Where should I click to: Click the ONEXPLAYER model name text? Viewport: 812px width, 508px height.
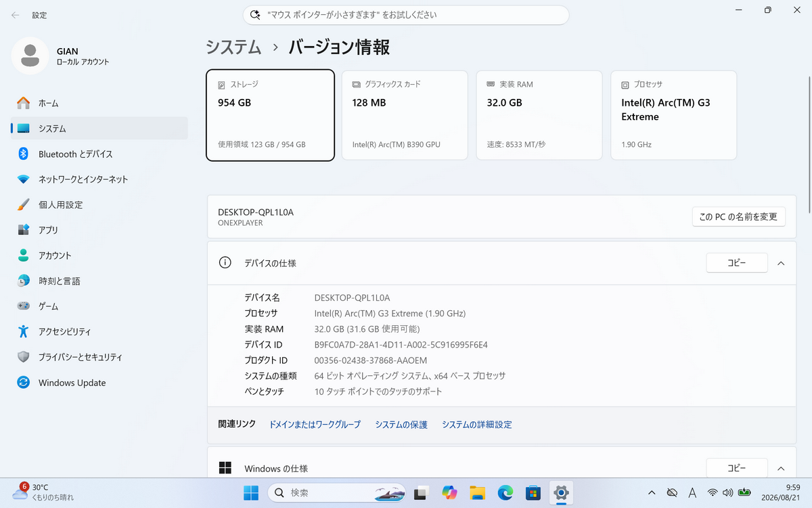(240, 223)
